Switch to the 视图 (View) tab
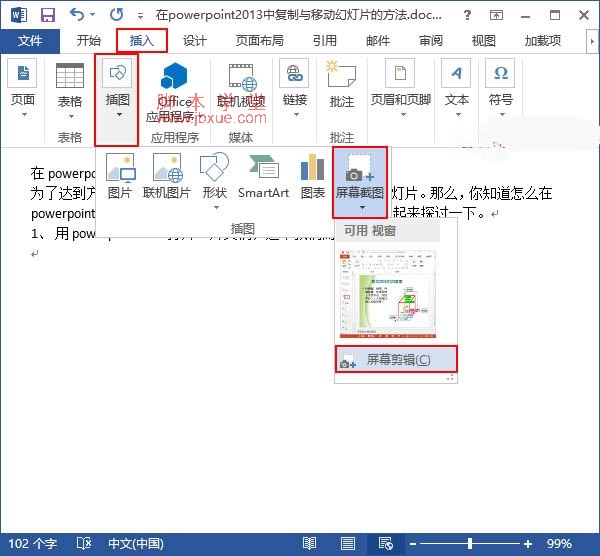 pyautogui.click(x=483, y=41)
